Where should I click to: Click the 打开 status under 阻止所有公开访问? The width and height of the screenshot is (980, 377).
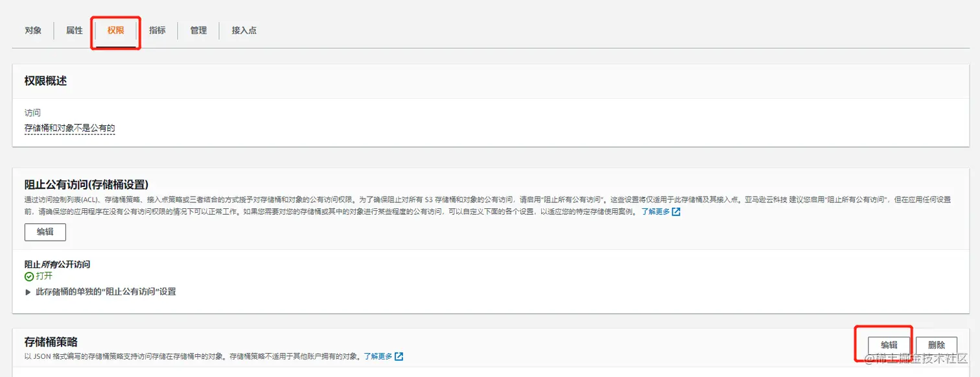click(x=44, y=275)
